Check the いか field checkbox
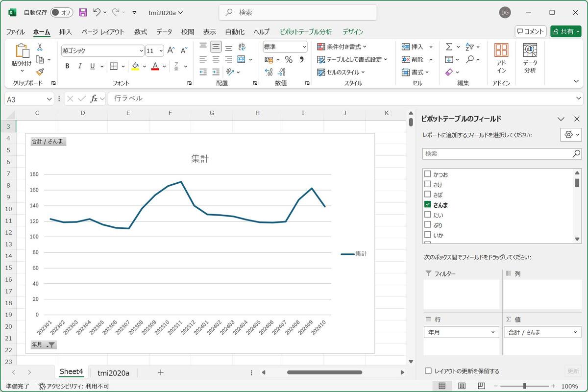Image resolution: width=588 pixels, height=392 pixels. coord(427,235)
